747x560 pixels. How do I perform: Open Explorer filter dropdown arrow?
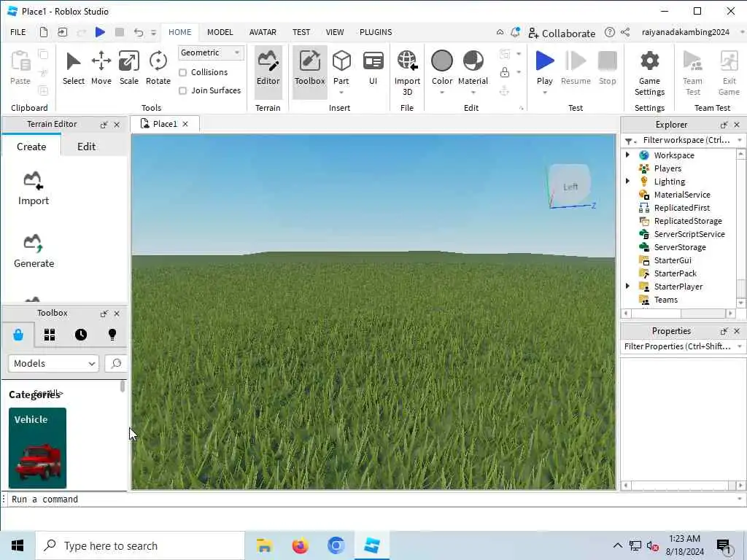[x=740, y=140]
